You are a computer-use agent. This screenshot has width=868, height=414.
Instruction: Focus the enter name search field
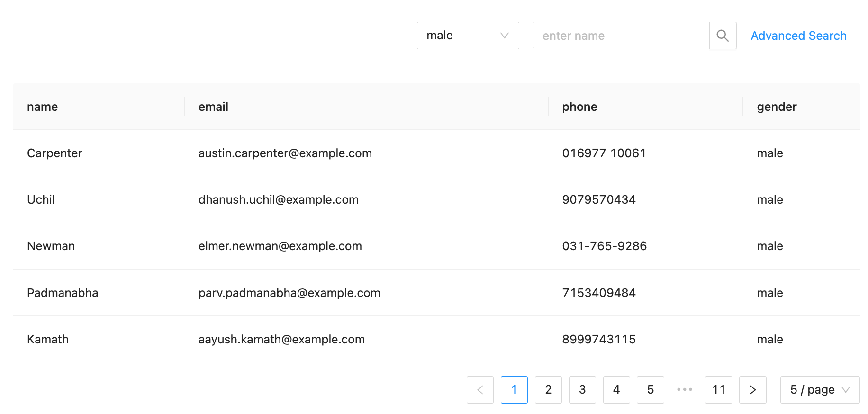tap(621, 36)
